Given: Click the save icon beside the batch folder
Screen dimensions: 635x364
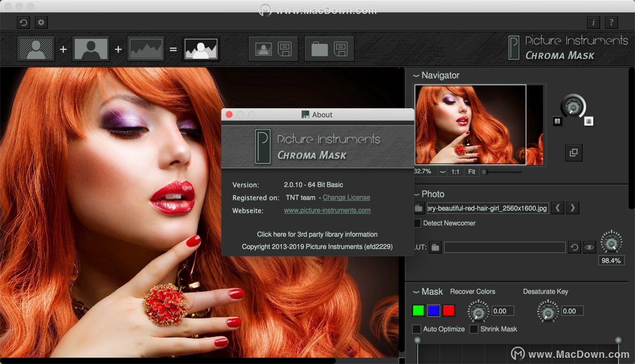Looking at the screenshot, I should pyautogui.click(x=341, y=49).
